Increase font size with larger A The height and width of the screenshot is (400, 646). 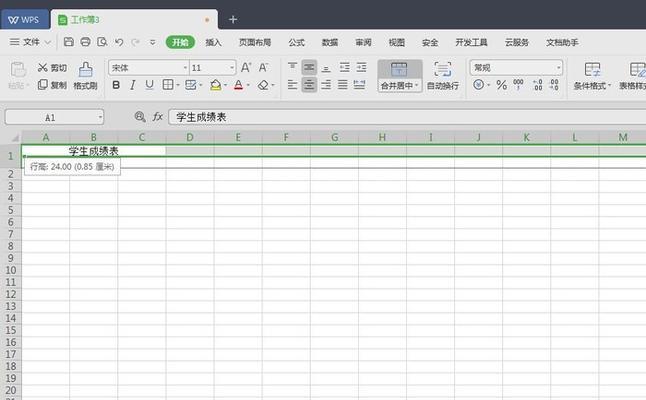click(246, 68)
